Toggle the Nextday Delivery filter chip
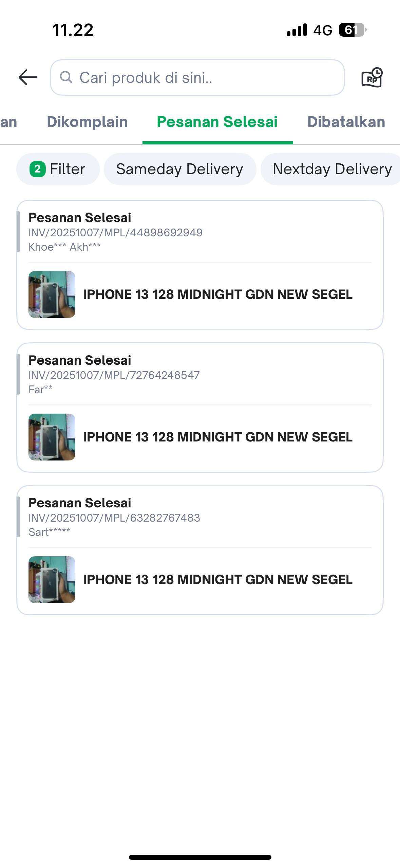 point(332,169)
